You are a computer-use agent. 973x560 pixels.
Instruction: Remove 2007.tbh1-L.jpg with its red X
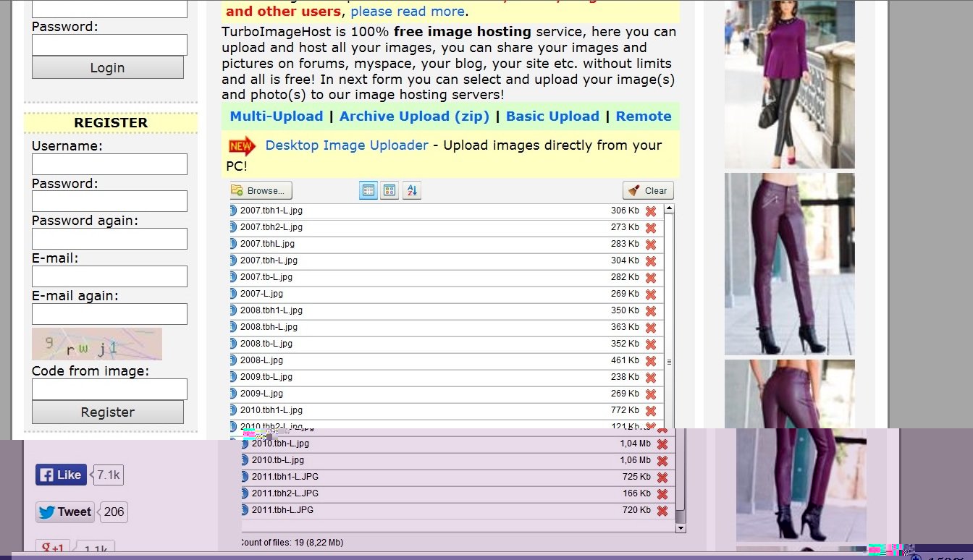pos(651,211)
